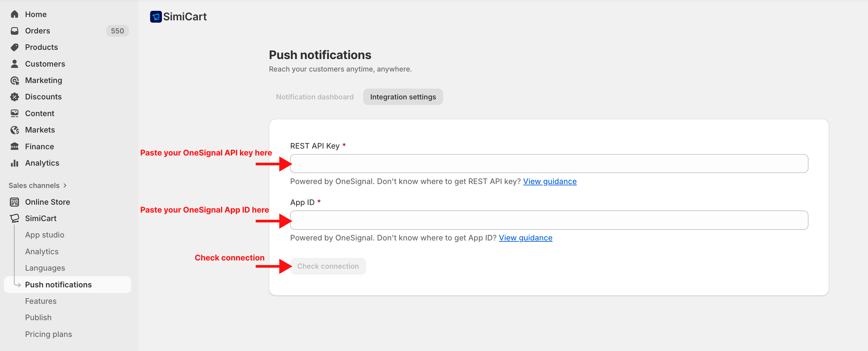Viewport: 868px width, 351px height.
Task: Click the Products tag icon
Action: (14, 47)
